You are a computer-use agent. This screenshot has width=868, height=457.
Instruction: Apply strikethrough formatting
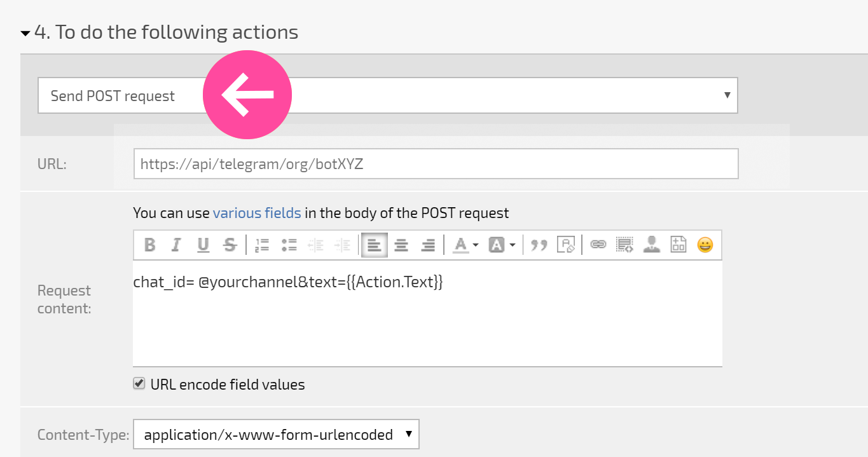(x=230, y=245)
